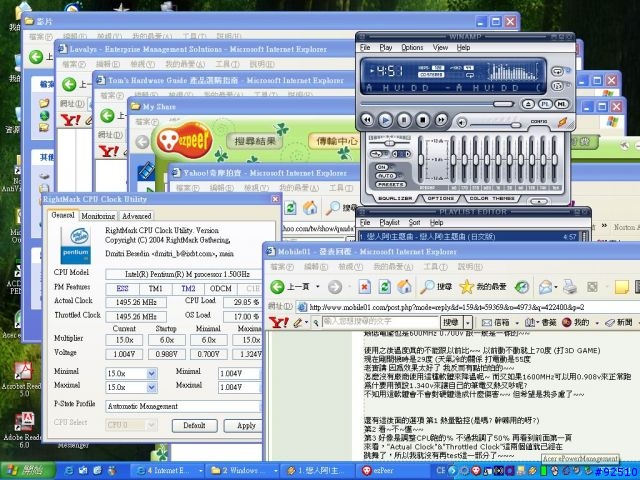Open Yahoo toolbar 信箱 dropdown arrow
The height and width of the screenshot is (480, 640).
(517, 322)
